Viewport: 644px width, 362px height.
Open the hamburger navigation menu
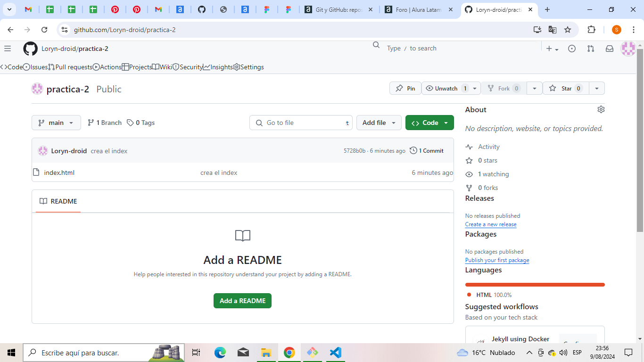[7, 49]
